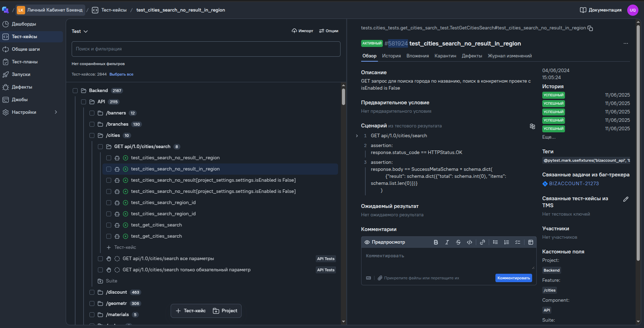The width and height of the screenshot is (644, 328).
Task: Click the scenario steps icon next to Сценарий
Action: pos(532,126)
